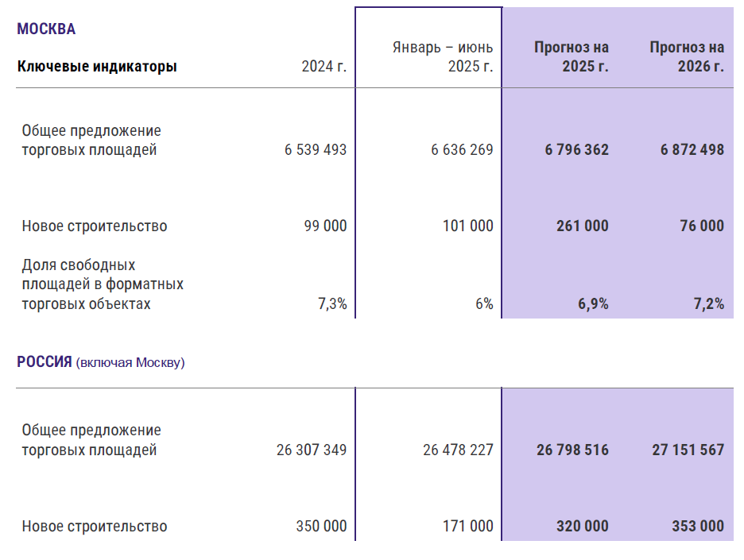The width and height of the screenshot is (744, 560).
Task: Click the 27 151 567 forecast cell
Action: (688, 450)
